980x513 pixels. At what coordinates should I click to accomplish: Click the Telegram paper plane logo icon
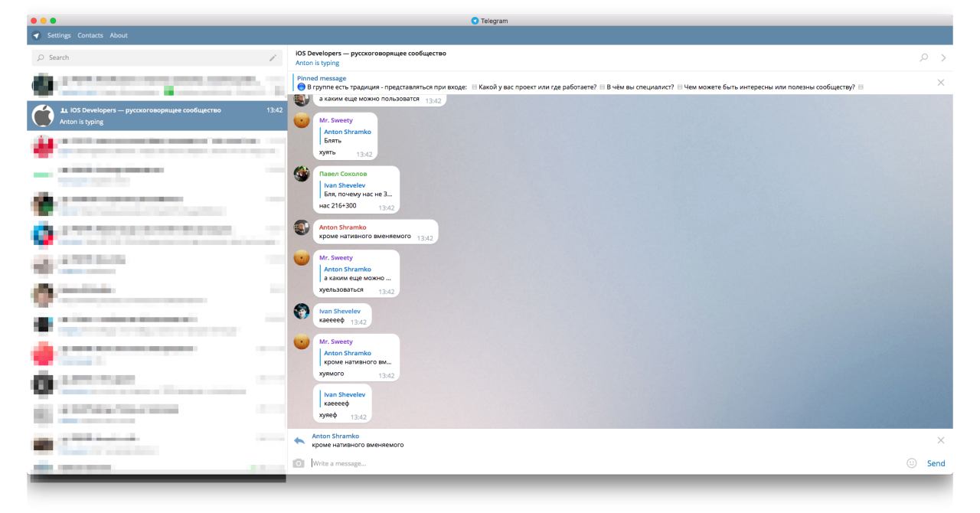[36, 35]
